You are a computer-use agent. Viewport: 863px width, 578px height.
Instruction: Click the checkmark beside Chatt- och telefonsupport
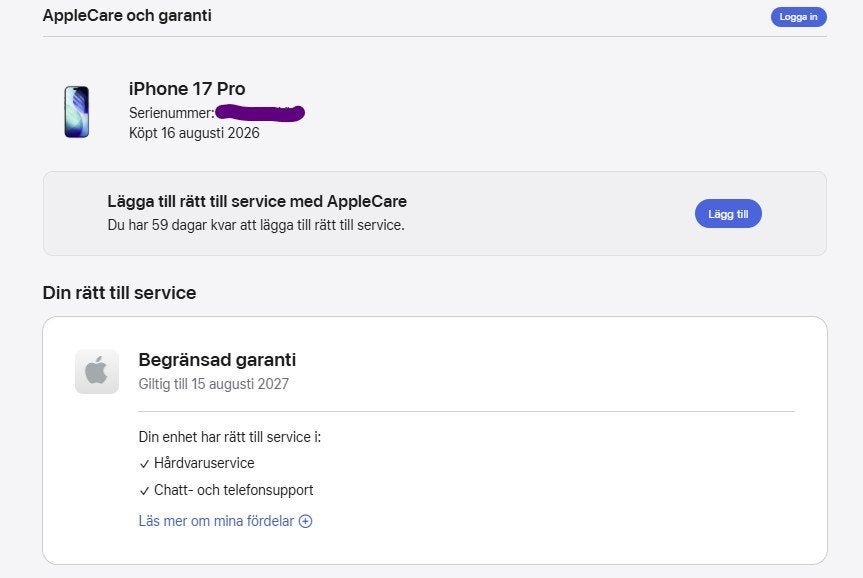pyautogui.click(x=144, y=490)
